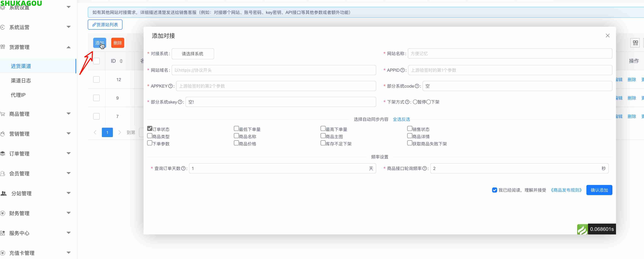Enable the 商品价格 sync checkbox
Image resolution: width=644 pixels, height=259 pixels.
(236, 143)
